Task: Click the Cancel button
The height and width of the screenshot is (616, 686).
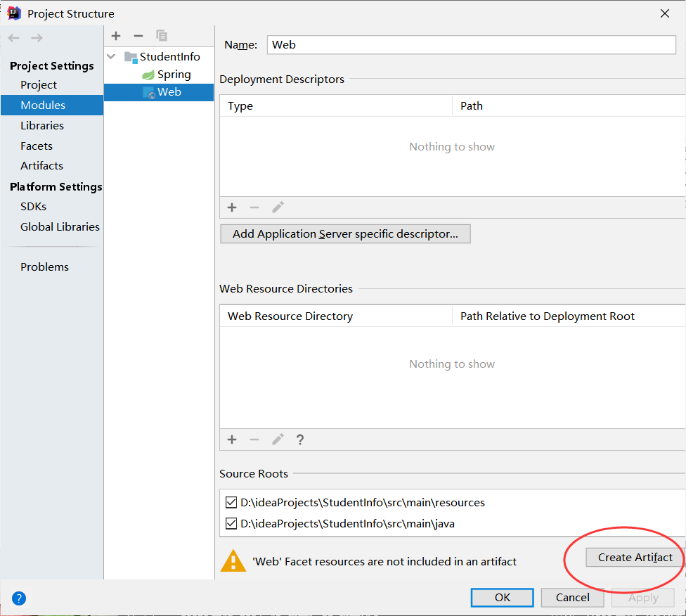Action: click(572, 598)
